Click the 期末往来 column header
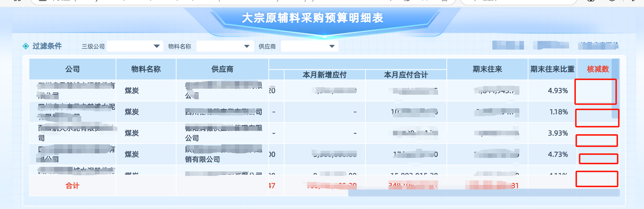The width and height of the screenshot is (644, 209). point(487,69)
